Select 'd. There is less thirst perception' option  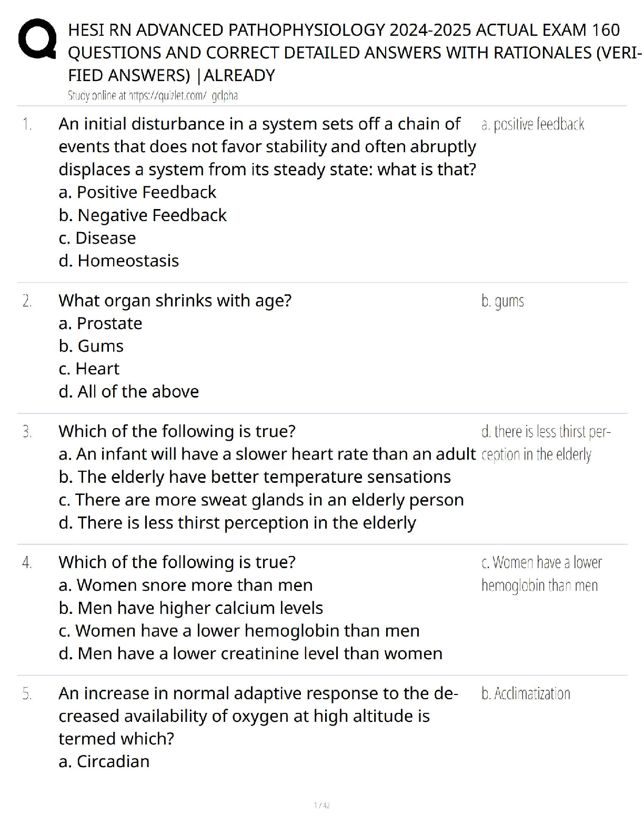coord(237,523)
